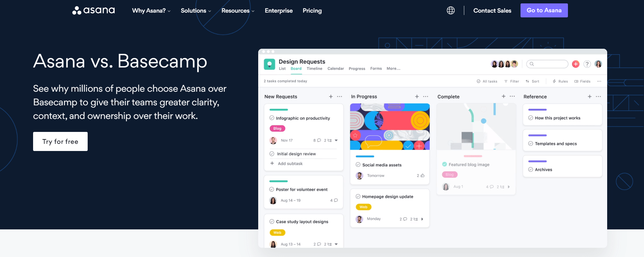Click the project members avatar group
This screenshot has width=644, height=257.
tap(504, 64)
